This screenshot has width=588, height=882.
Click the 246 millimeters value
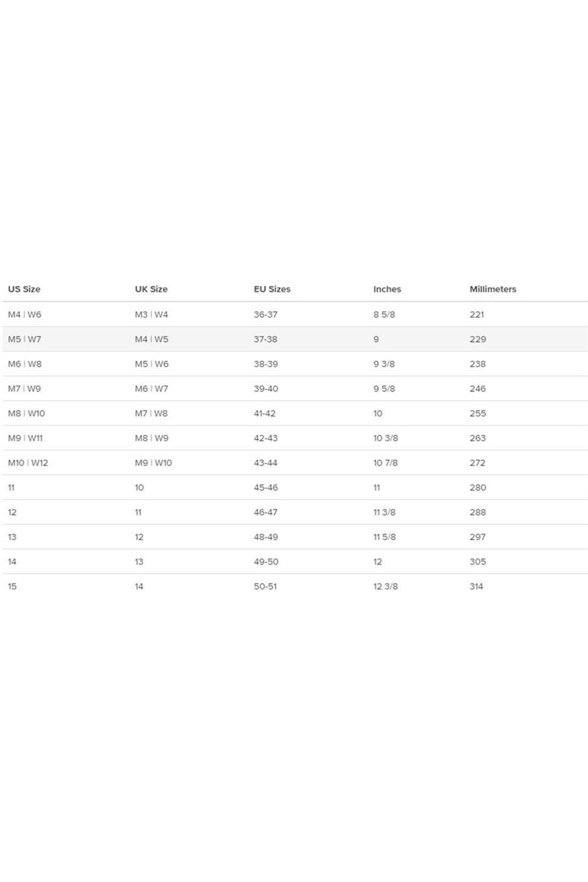[478, 389]
